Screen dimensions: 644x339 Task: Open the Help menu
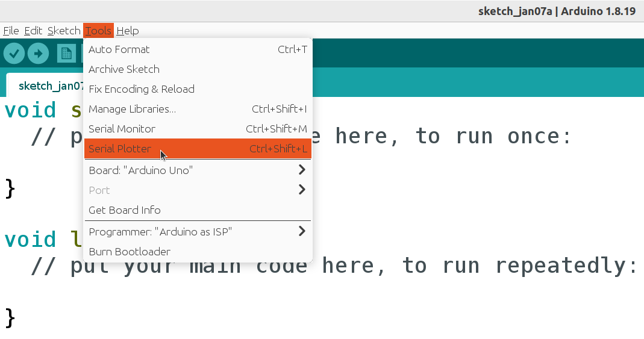pos(128,31)
